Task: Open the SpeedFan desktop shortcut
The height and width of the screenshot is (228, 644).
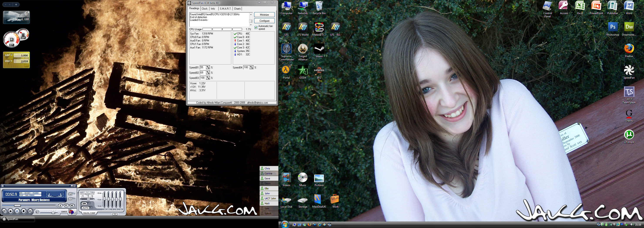Action: click(x=629, y=72)
